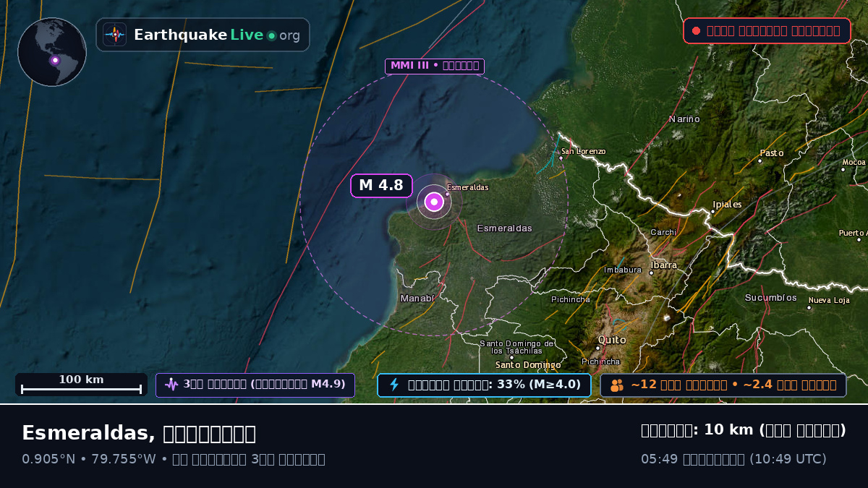Click the orange "~12 … ~2.4" population text
Screen dimensions: 868x488
pyautogui.click(x=734, y=385)
